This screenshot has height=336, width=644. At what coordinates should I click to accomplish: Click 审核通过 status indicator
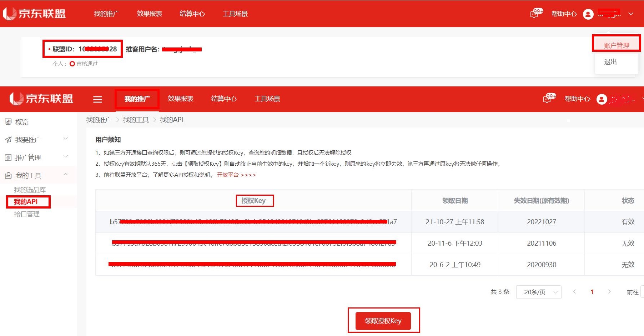click(84, 64)
